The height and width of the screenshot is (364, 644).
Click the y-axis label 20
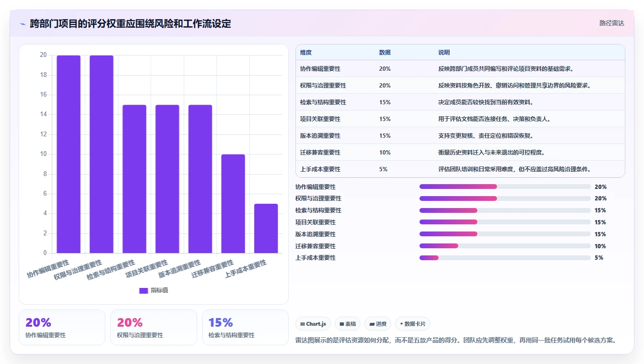tap(43, 55)
